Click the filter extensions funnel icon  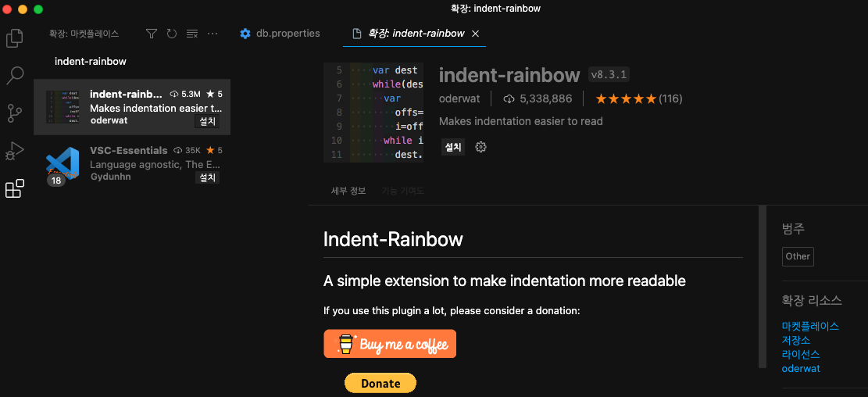click(x=152, y=34)
